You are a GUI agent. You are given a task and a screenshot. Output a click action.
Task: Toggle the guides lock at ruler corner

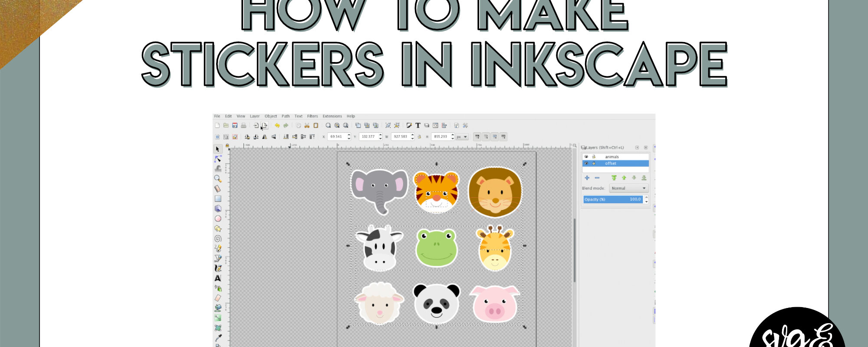click(227, 146)
